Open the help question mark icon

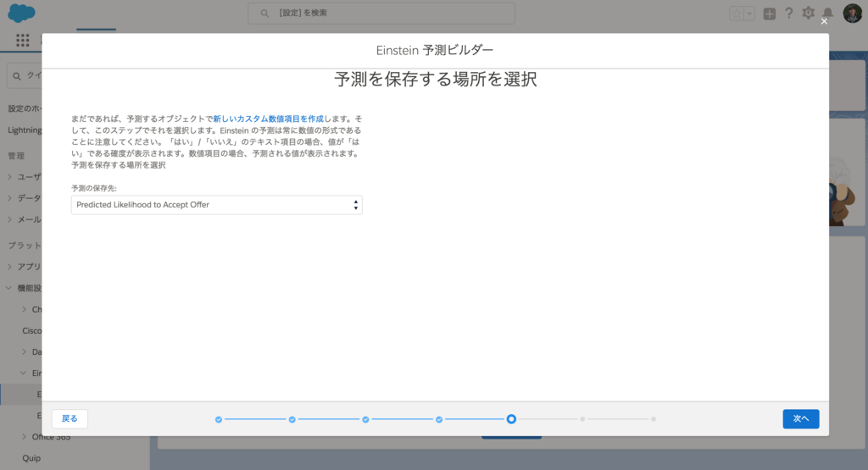[789, 14]
